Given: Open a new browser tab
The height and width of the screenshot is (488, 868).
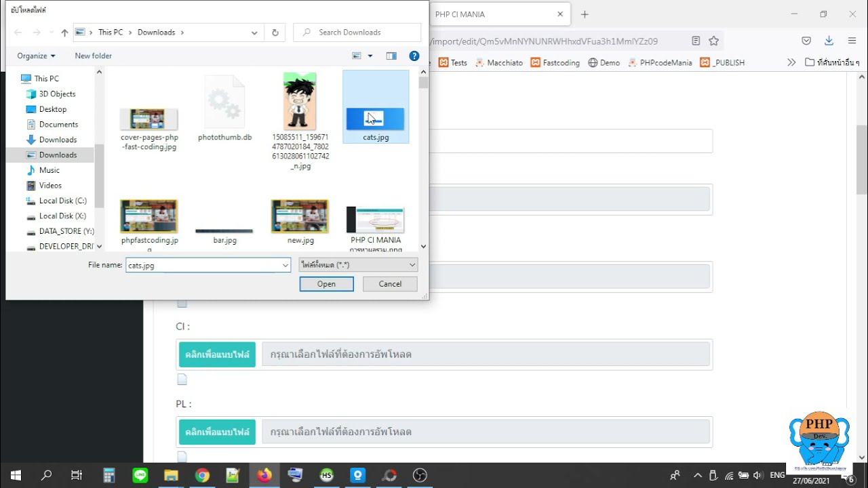Looking at the screenshot, I should point(585,14).
